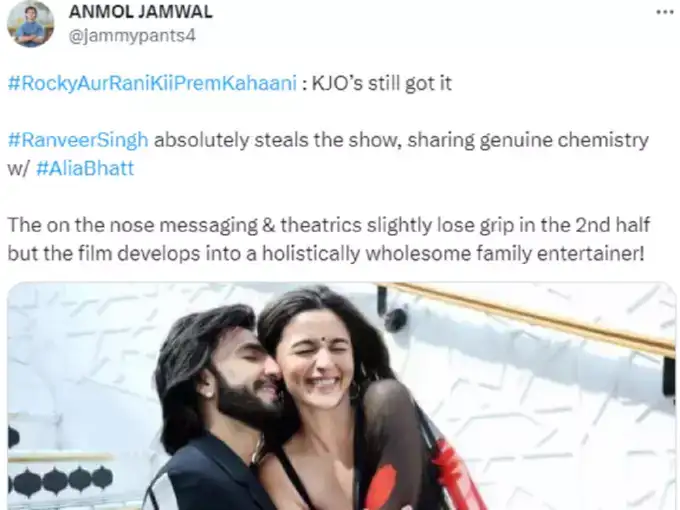
Task: Click the black ornamental shapes in photo corner
Action: (61, 481)
